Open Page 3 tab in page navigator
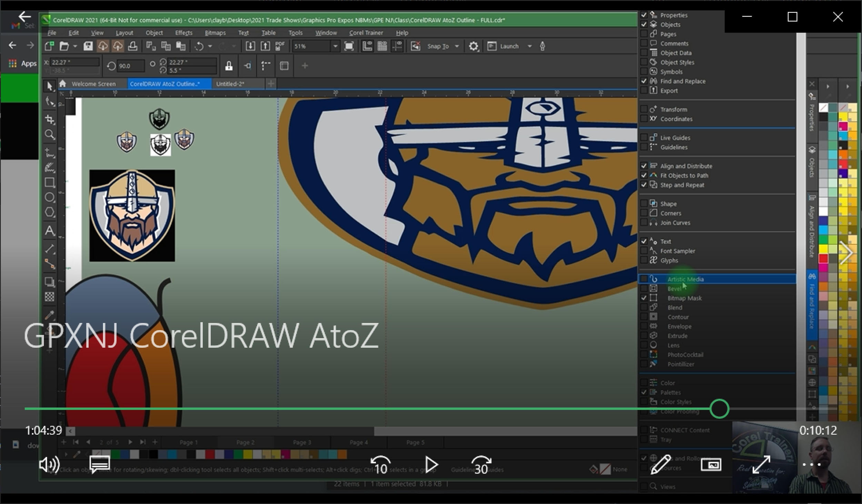Screen dimensions: 862x504 (302, 442)
